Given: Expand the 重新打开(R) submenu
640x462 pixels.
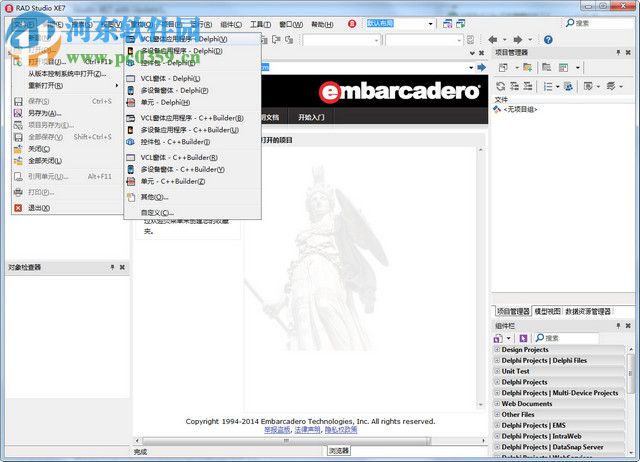Looking at the screenshot, I should (x=67, y=86).
